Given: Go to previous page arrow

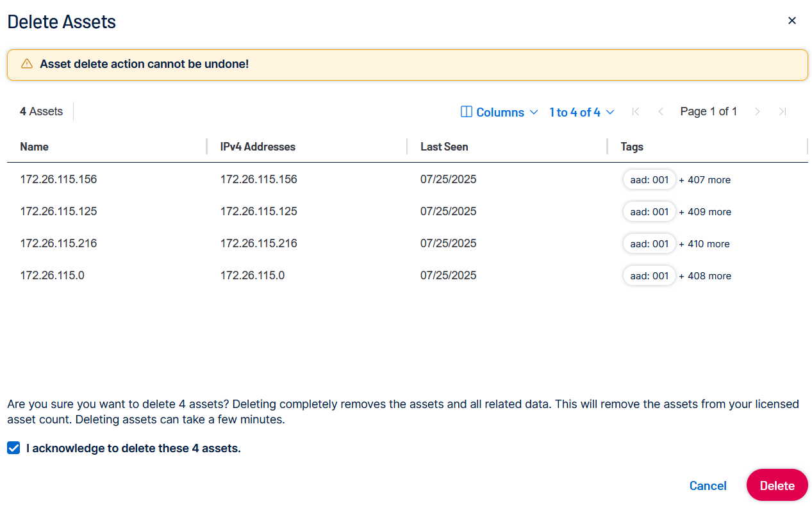Looking at the screenshot, I should [x=661, y=112].
